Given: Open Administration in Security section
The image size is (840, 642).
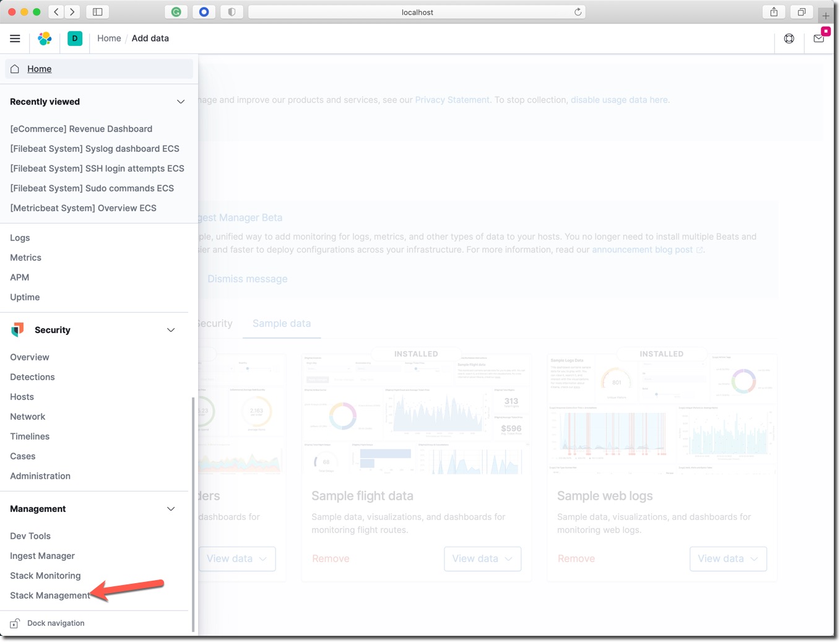Looking at the screenshot, I should pyautogui.click(x=40, y=476).
